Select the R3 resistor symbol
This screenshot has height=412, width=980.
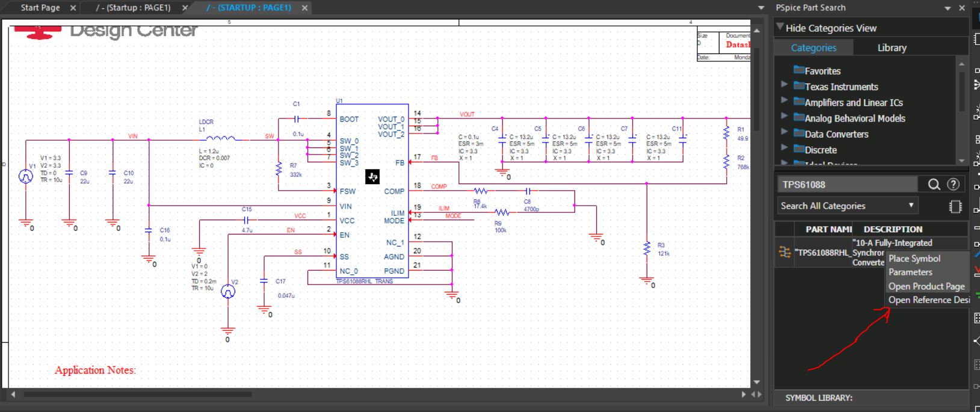click(x=647, y=248)
